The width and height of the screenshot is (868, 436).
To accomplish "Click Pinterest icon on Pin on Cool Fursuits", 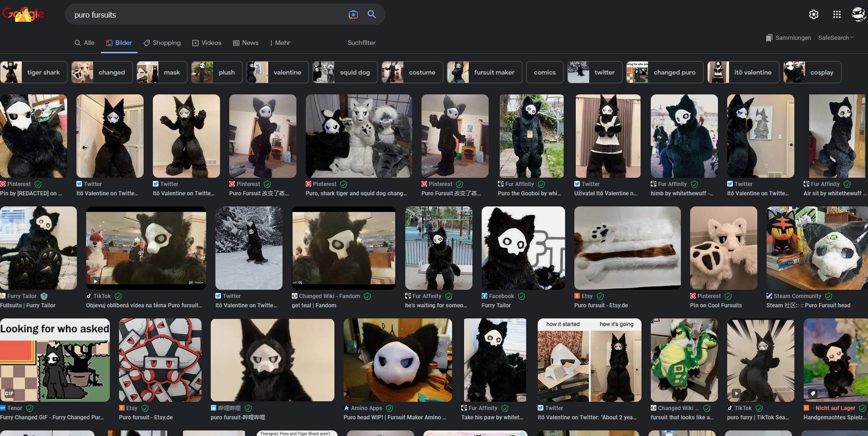I will point(693,296).
